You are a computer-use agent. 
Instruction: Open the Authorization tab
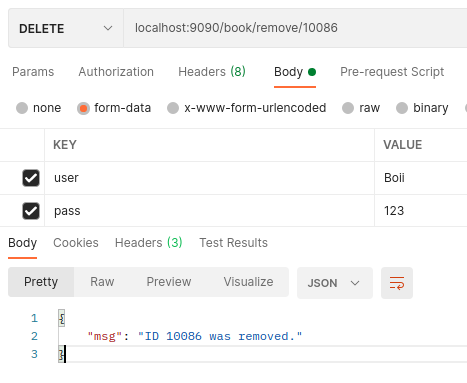point(116,72)
